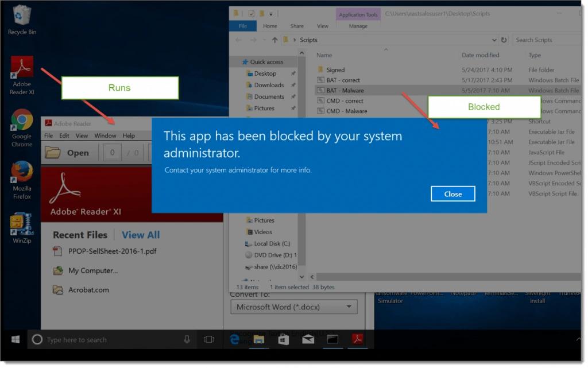The height and width of the screenshot is (368, 588).
Task: Open the Edit menu in Adobe Reader
Action: point(64,135)
